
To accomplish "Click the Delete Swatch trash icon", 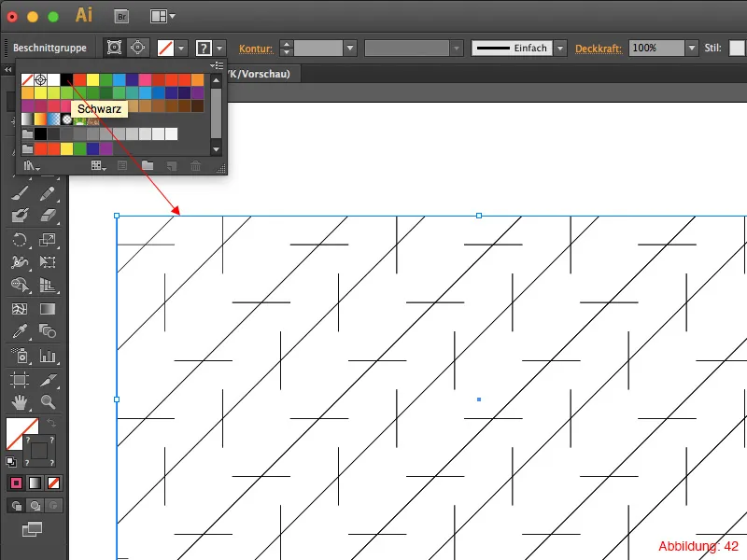I will (x=195, y=166).
